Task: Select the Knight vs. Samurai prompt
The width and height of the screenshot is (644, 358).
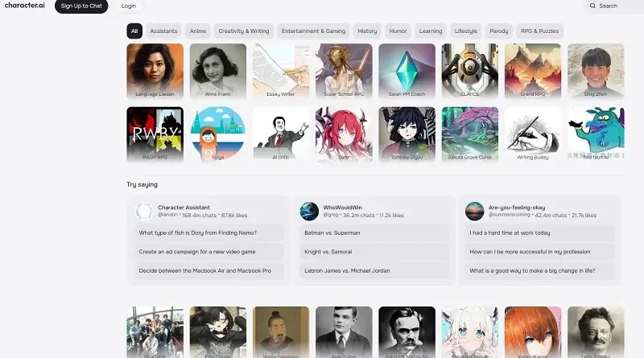Action: (374, 252)
